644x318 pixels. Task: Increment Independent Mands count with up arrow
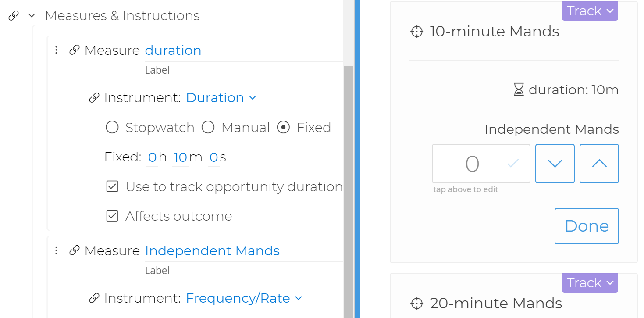pyautogui.click(x=599, y=163)
